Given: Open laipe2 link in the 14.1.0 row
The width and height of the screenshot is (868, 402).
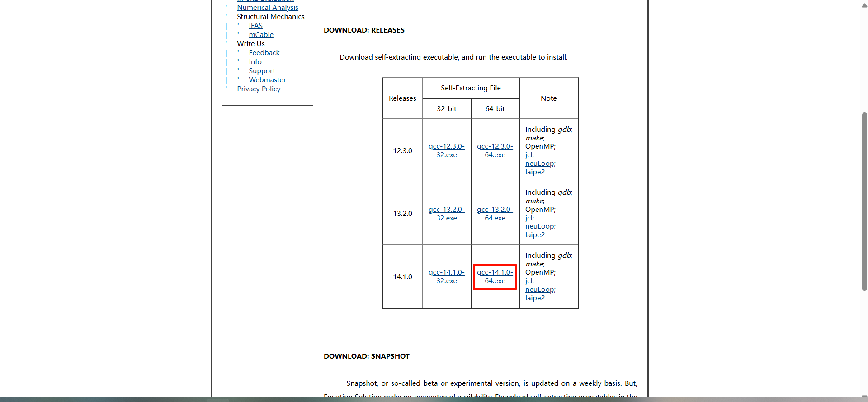Looking at the screenshot, I should pos(535,298).
